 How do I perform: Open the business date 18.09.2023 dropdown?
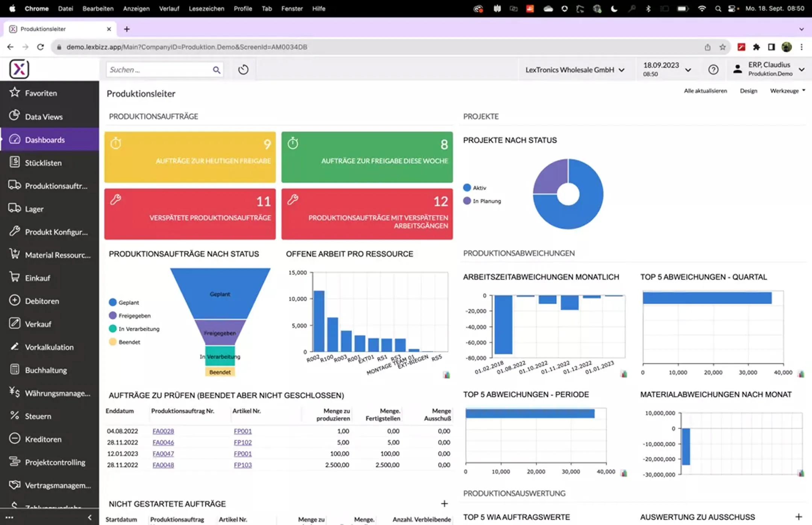[667, 69]
